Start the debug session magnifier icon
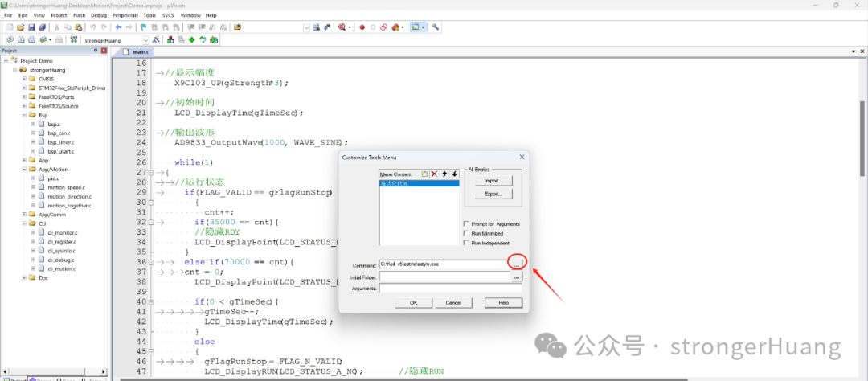Screen dimensions: 868x381 342,27
